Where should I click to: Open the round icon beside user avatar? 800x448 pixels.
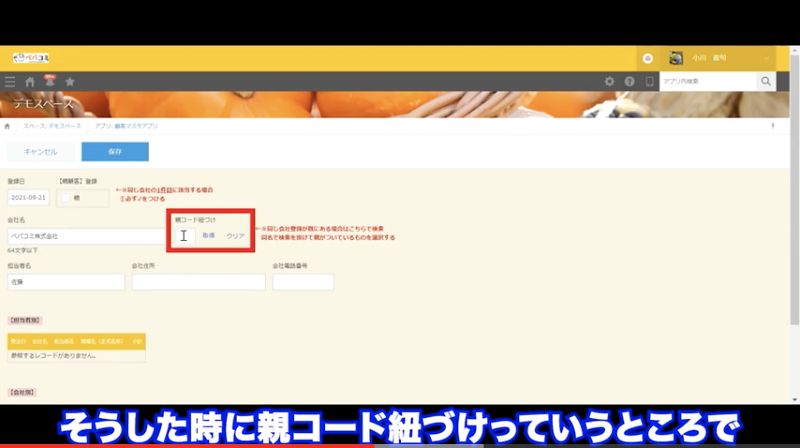(648, 58)
